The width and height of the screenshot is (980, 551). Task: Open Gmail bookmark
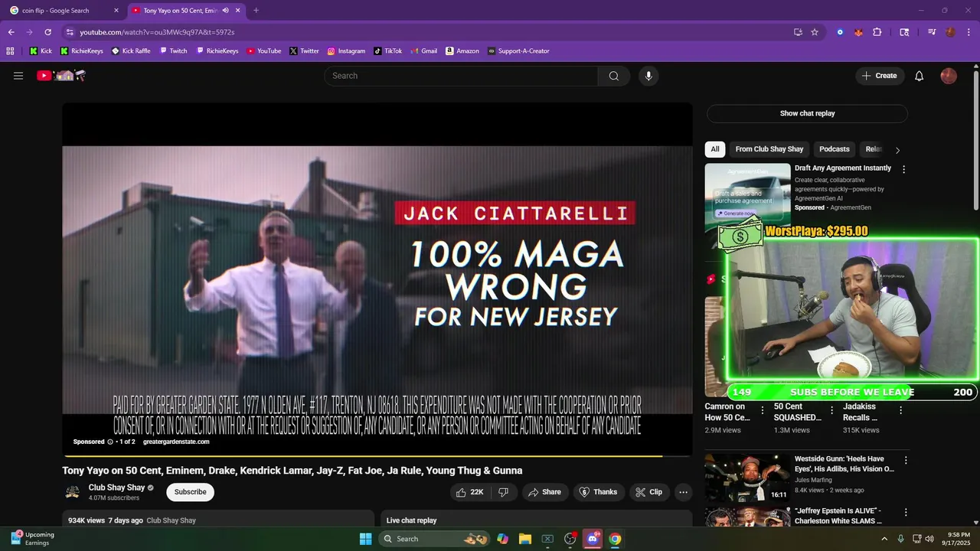tap(423, 51)
